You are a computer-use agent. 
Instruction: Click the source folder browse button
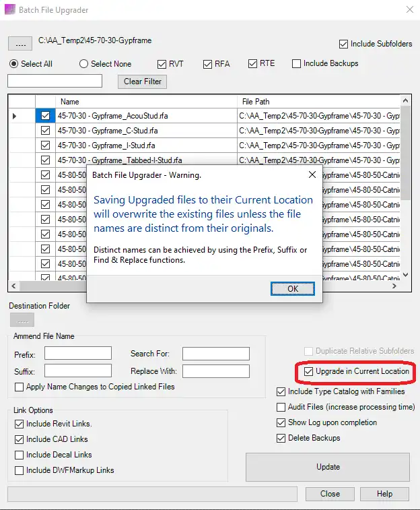pyautogui.click(x=20, y=44)
